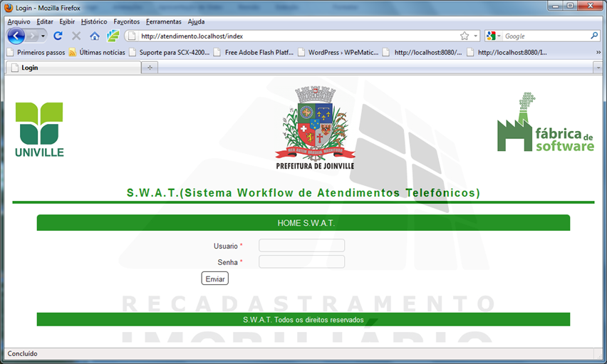607x364 pixels.
Task: Click the Concluído status bar text
Action: 23,353
